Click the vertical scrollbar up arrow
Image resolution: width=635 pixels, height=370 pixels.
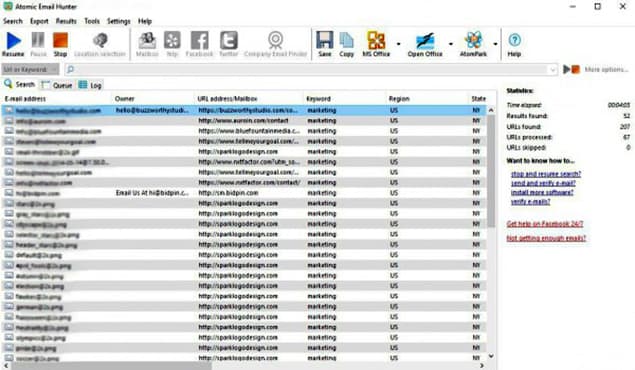491,110
